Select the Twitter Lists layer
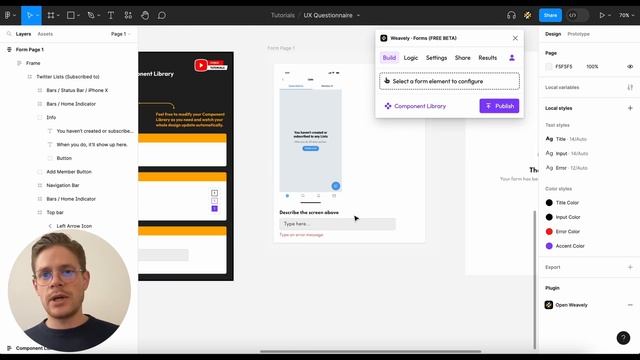 pos(69,77)
